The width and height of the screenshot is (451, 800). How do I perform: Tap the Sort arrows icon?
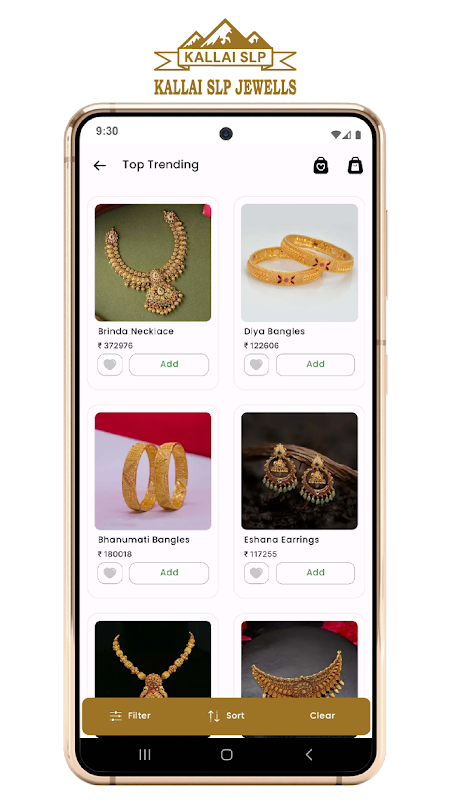tap(214, 716)
